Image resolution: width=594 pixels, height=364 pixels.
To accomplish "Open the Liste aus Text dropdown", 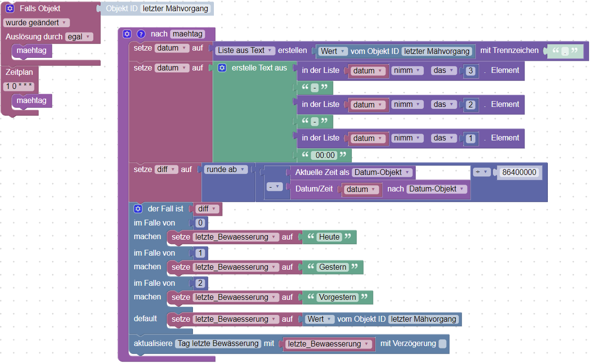I will click(x=245, y=51).
